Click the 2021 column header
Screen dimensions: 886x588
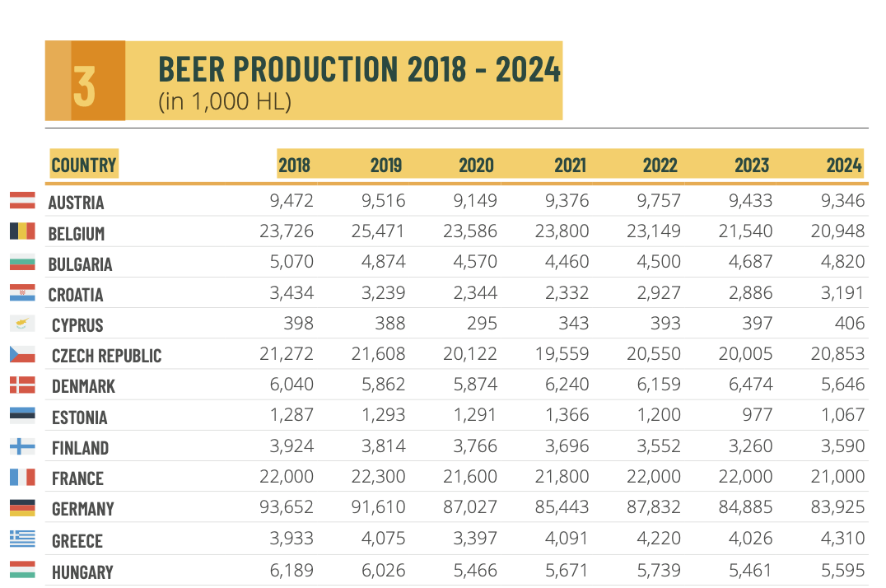570,166
